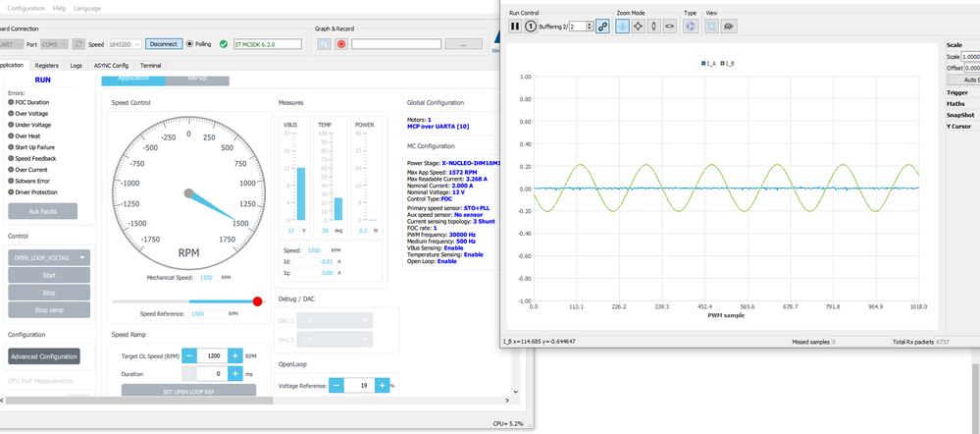Toggle the I_A legend marker
The image size is (980, 434).
(x=703, y=64)
